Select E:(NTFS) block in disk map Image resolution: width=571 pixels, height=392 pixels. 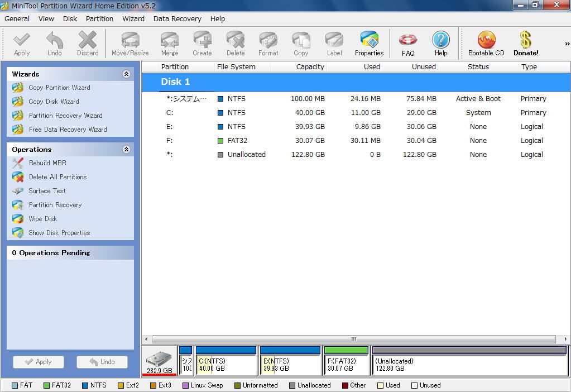pos(290,361)
